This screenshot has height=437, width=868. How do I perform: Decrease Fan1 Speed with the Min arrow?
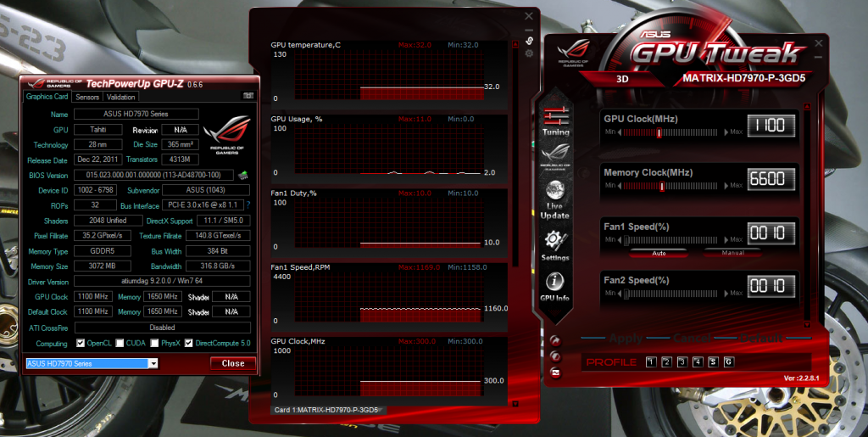[620, 240]
